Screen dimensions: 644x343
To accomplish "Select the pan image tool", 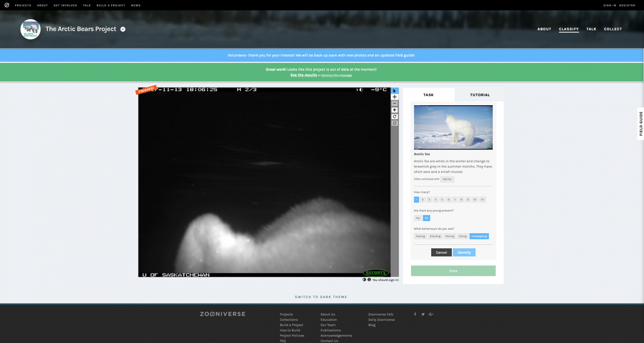I will 395,97.
